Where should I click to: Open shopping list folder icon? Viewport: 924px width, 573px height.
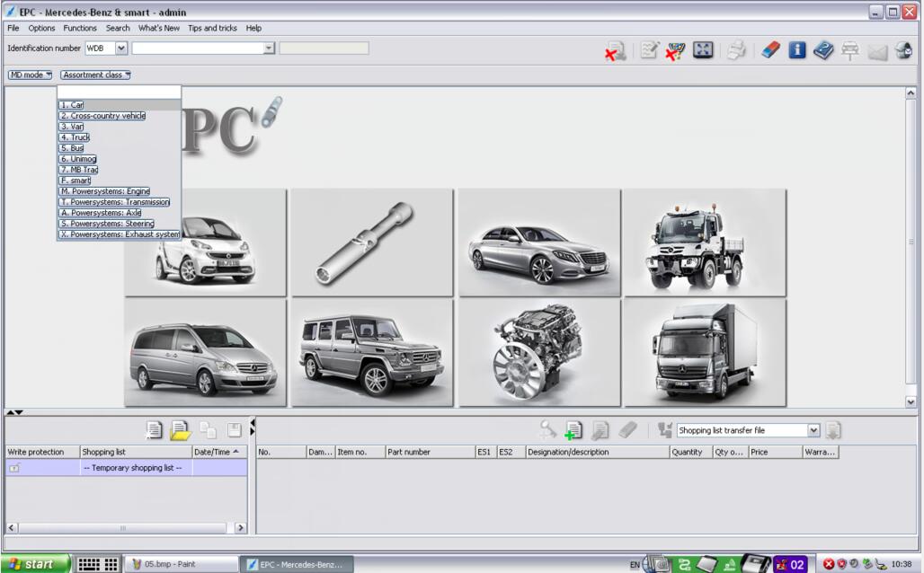point(181,430)
